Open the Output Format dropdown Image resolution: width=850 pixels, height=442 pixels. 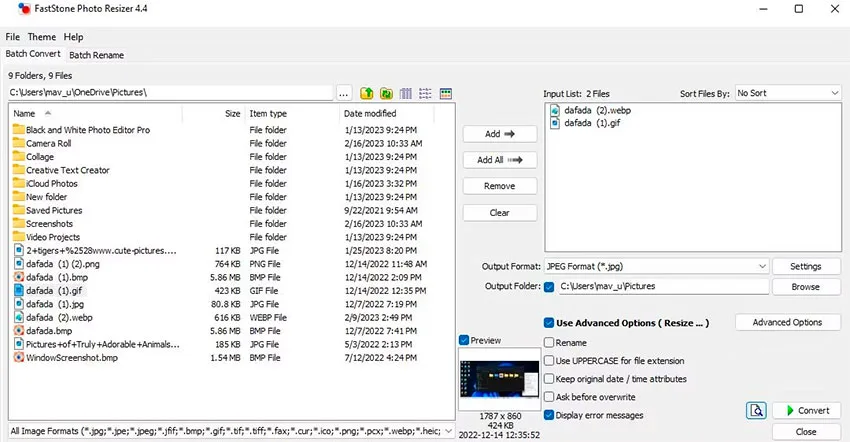[x=656, y=266]
